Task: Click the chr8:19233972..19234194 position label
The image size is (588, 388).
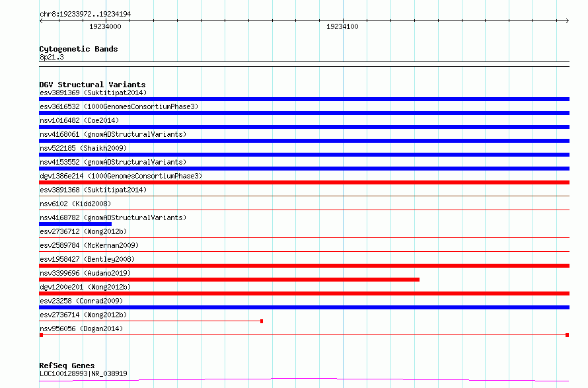Action: click(85, 14)
